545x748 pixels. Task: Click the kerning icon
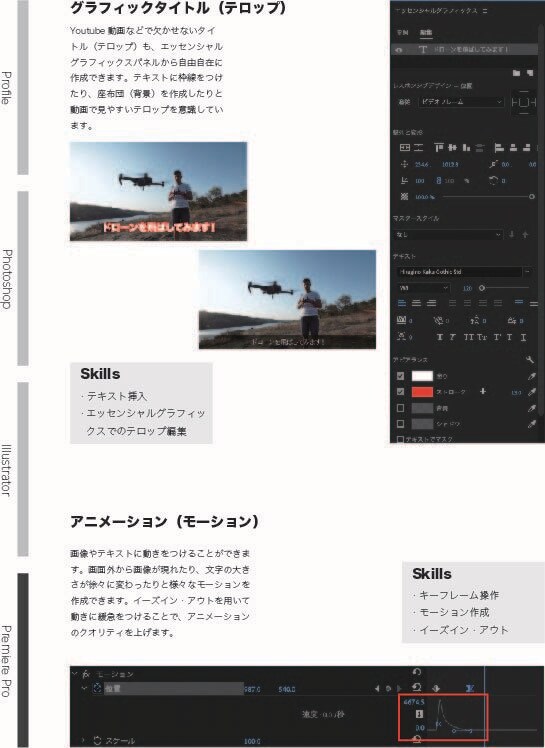coord(438,321)
